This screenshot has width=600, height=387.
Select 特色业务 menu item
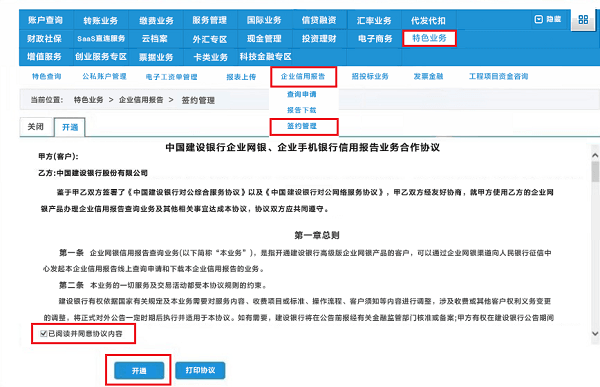coord(429,38)
